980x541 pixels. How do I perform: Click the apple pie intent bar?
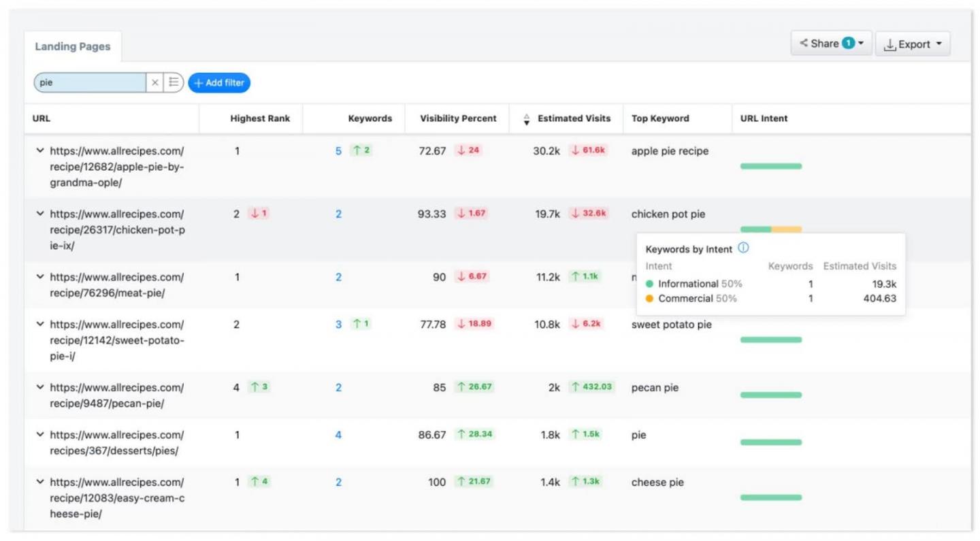coord(771,166)
